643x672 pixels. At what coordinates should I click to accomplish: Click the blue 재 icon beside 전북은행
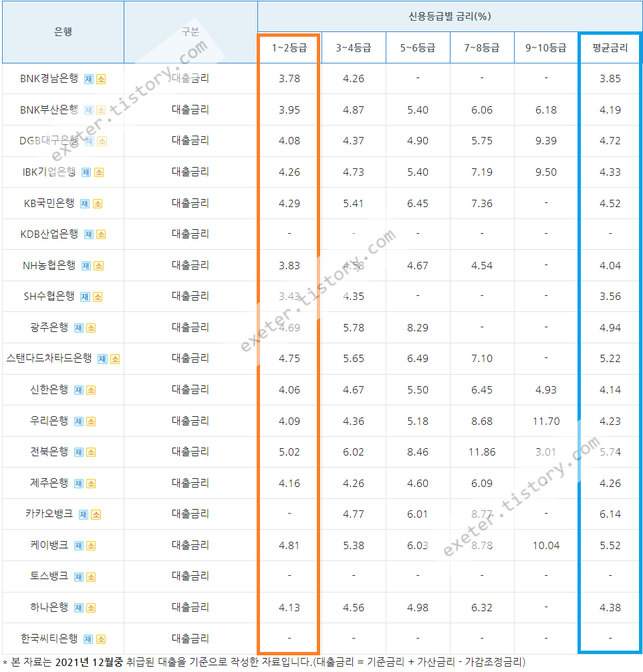tap(79, 452)
